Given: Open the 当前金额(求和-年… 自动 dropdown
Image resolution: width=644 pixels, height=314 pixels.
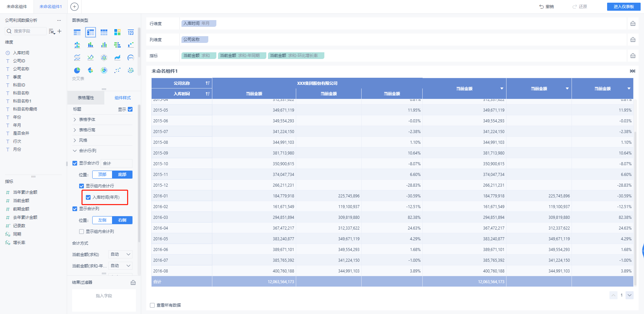Looking at the screenshot, I should (120, 266).
